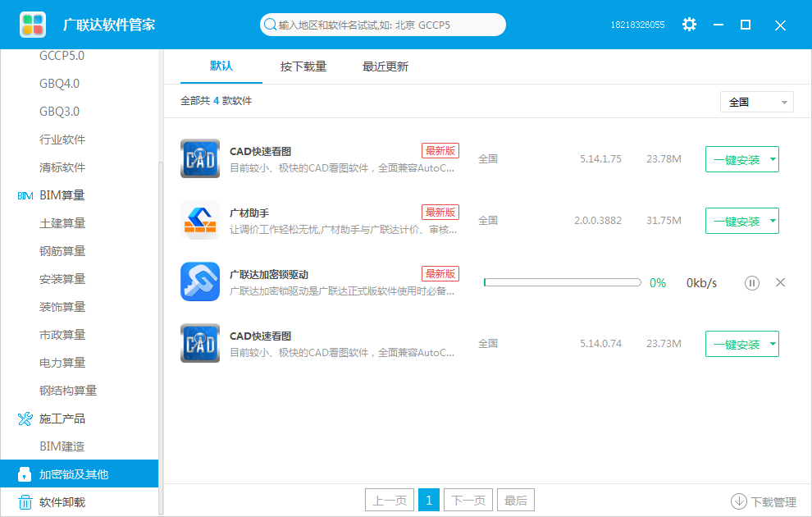Screen dimensions: 812x517
Task: Click the first CAD快速看图 icon (5.14.1.75)
Action: tap(200, 158)
